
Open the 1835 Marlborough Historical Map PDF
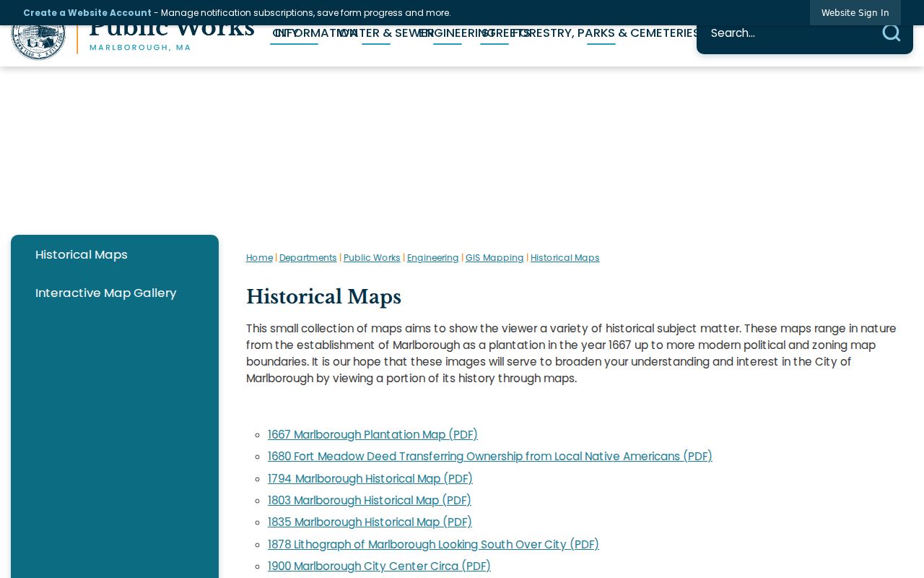pos(370,522)
